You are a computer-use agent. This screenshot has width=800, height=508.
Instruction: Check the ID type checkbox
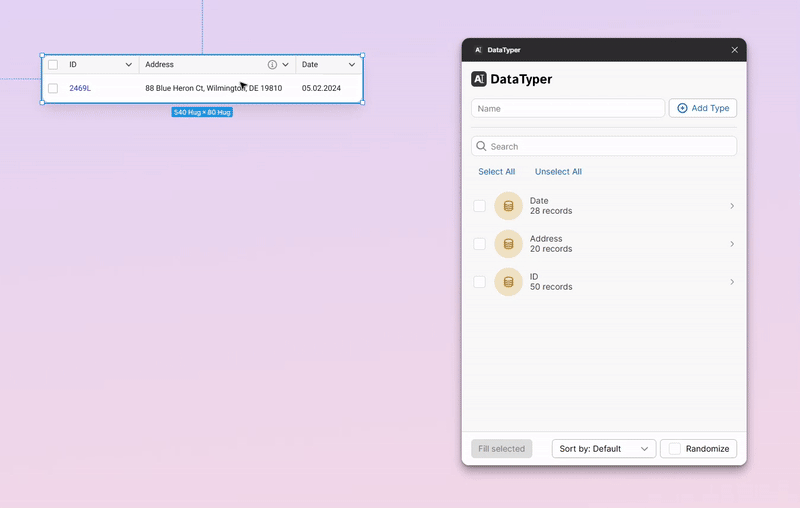click(480, 282)
